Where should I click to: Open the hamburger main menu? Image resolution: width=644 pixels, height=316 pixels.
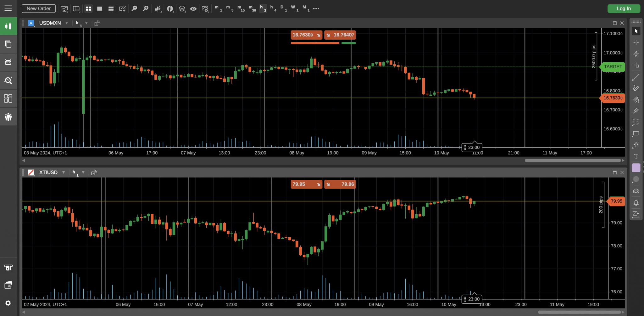8,8
